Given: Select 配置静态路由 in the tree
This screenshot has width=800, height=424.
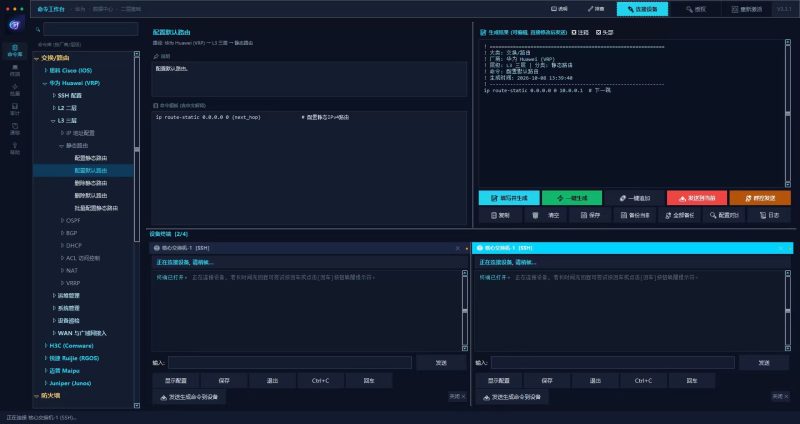Looking at the screenshot, I should pyautogui.click(x=91, y=158).
